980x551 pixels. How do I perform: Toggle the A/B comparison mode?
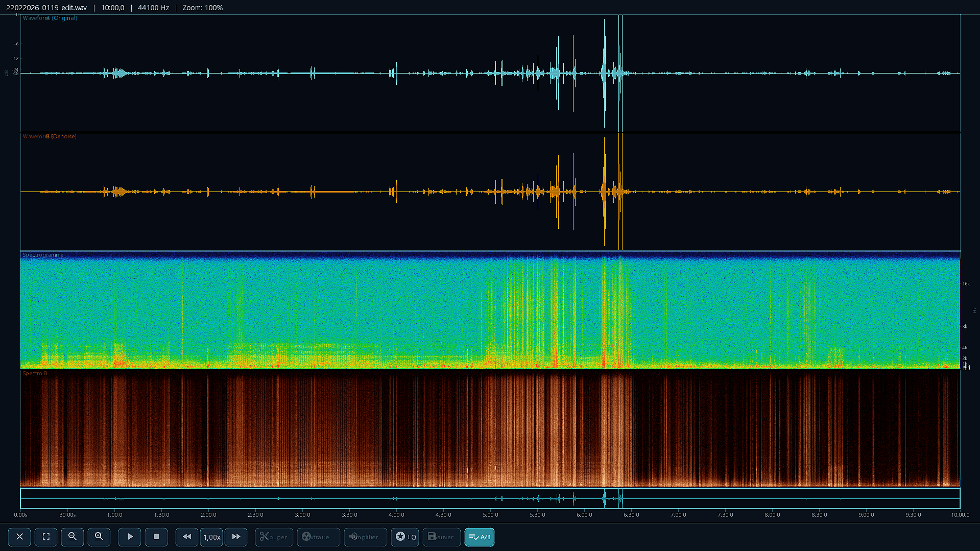[479, 537]
